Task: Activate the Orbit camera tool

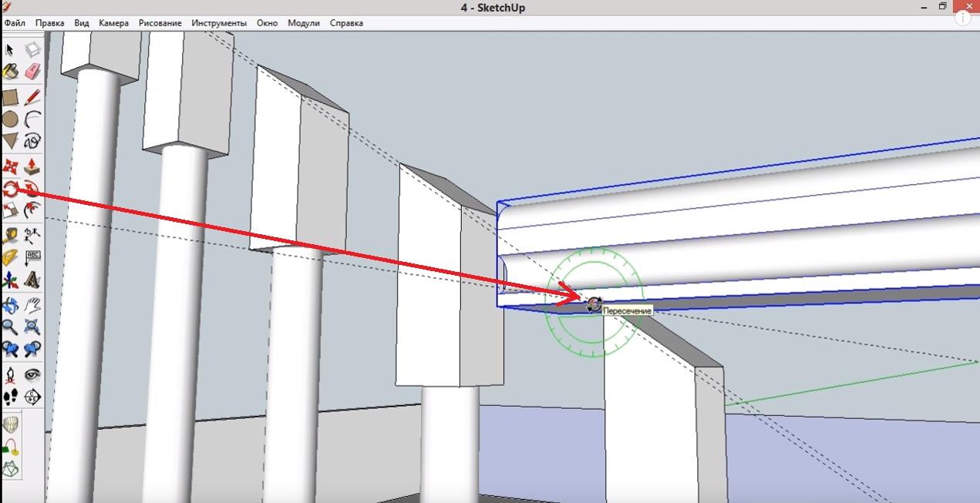Action: pos(10,305)
